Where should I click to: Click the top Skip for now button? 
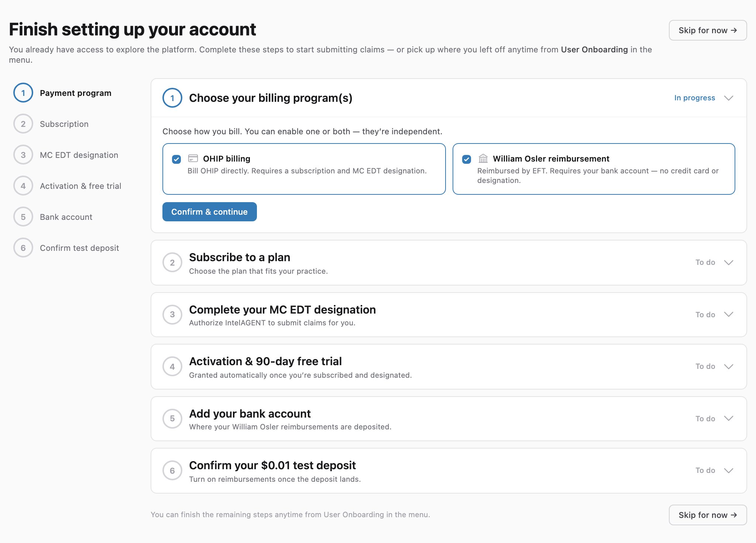pos(708,30)
